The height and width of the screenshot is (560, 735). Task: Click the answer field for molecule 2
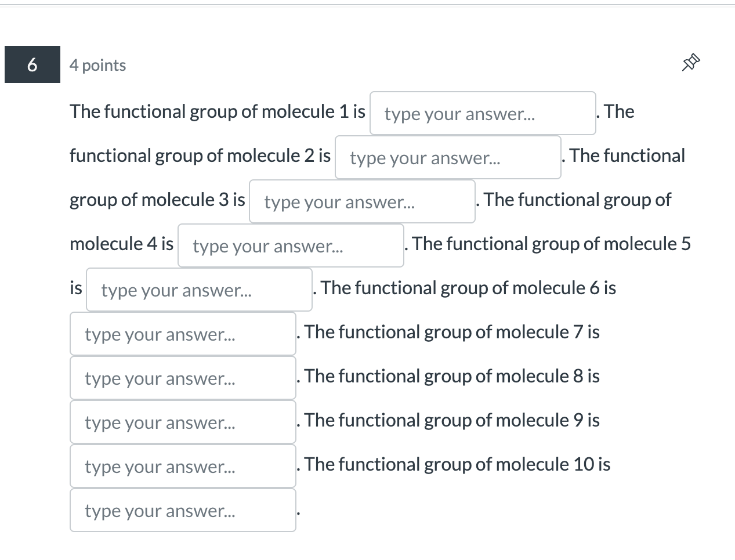(448, 157)
